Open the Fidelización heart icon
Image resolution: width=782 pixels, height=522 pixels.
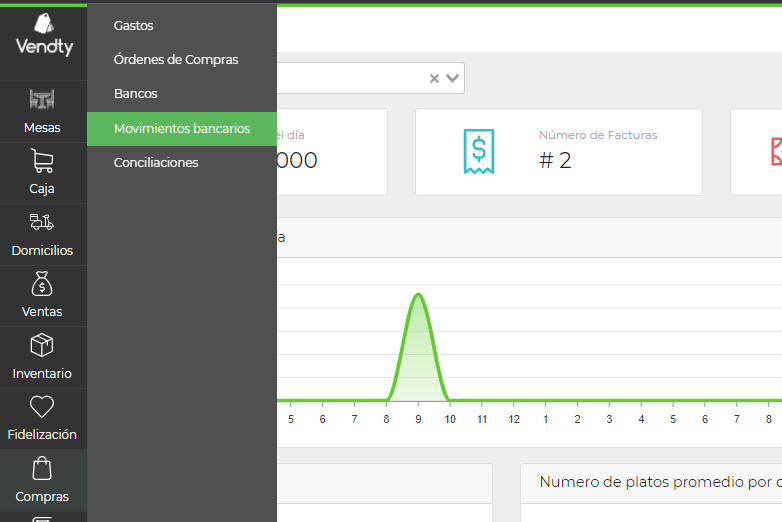(42, 406)
